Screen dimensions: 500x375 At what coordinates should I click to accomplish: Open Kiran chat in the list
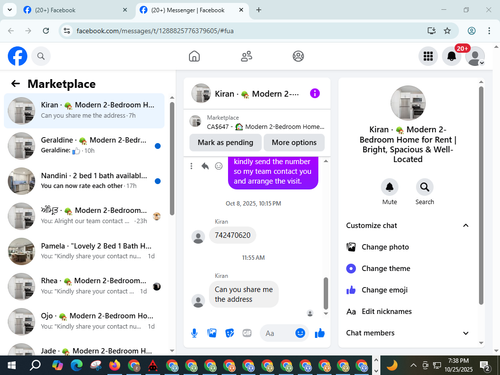(x=84, y=110)
